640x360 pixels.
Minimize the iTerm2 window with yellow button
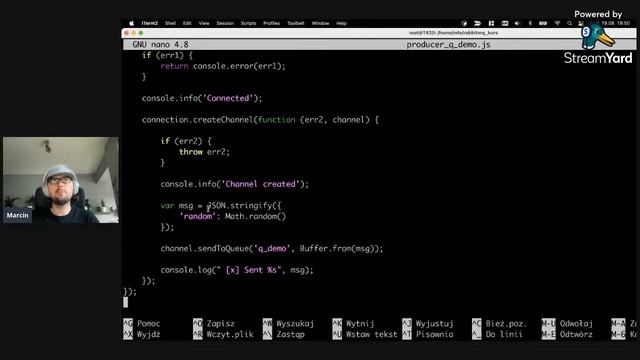pyautogui.click(x=134, y=33)
